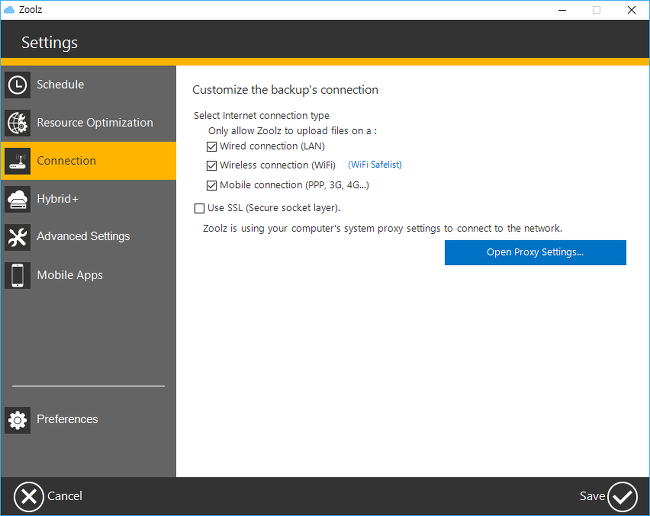Image resolution: width=650 pixels, height=516 pixels.
Task: Click the Resource Optimization globe-gear icon
Action: (17, 123)
